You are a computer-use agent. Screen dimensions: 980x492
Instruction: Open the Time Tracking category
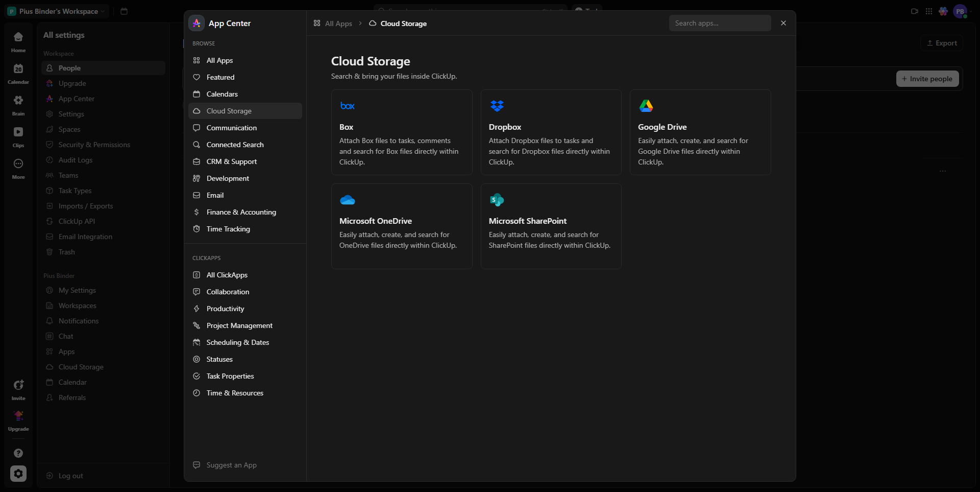click(x=245, y=229)
